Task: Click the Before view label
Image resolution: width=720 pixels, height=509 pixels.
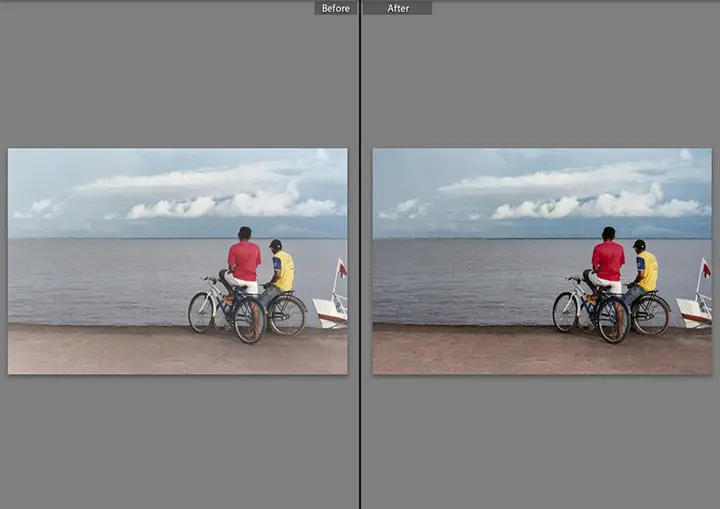Action: pyautogui.click(x=336, y=8)
